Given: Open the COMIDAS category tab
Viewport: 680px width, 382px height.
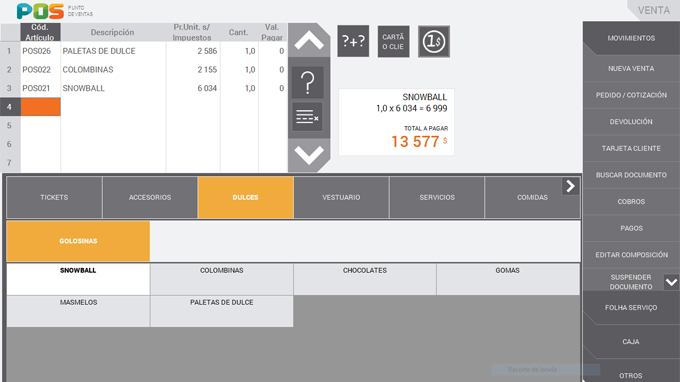Looking at the screenshot, I should [532, 197].
